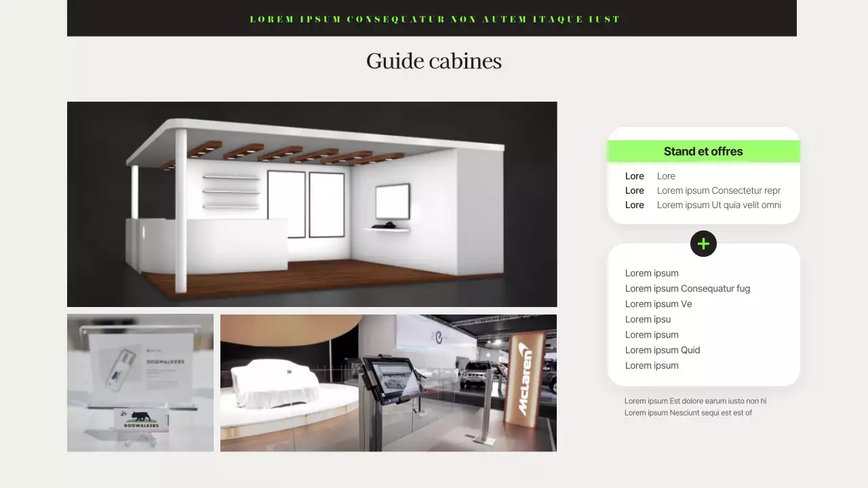This screenshot has width=868, height=488.
Task: Select the Lorem ipsum Consectetur repr entry
Action: click(x=718, y=190)
